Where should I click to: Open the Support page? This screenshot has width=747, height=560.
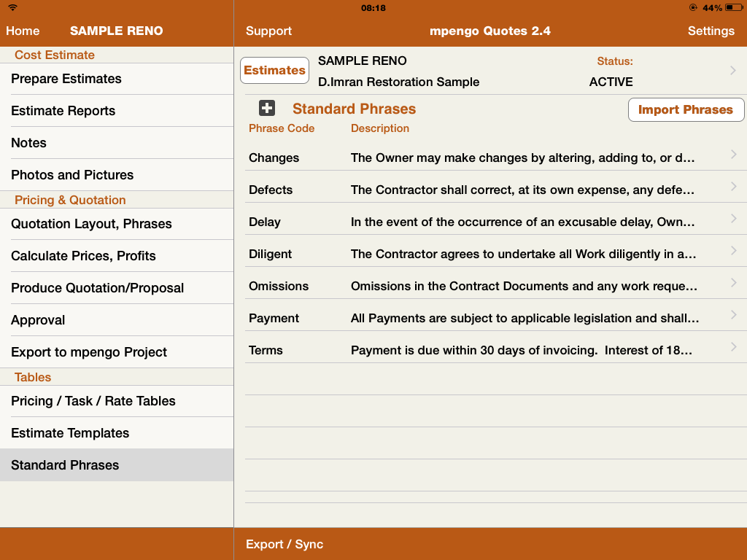click(x=268, y=31)
